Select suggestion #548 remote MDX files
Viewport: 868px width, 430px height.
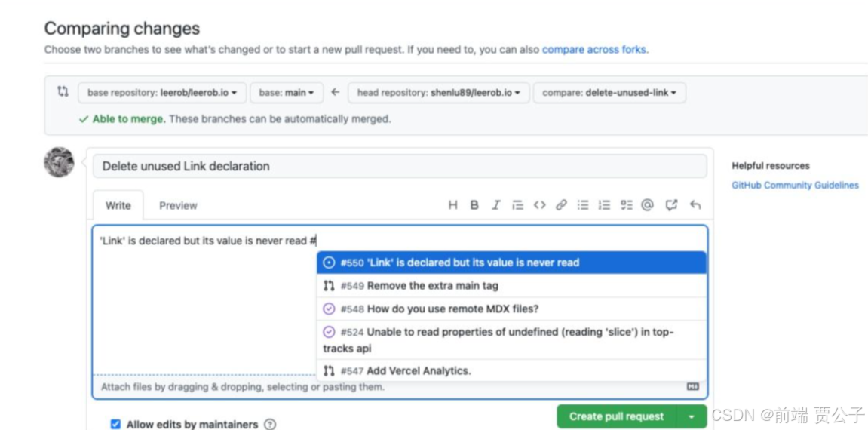click(511, 309)
